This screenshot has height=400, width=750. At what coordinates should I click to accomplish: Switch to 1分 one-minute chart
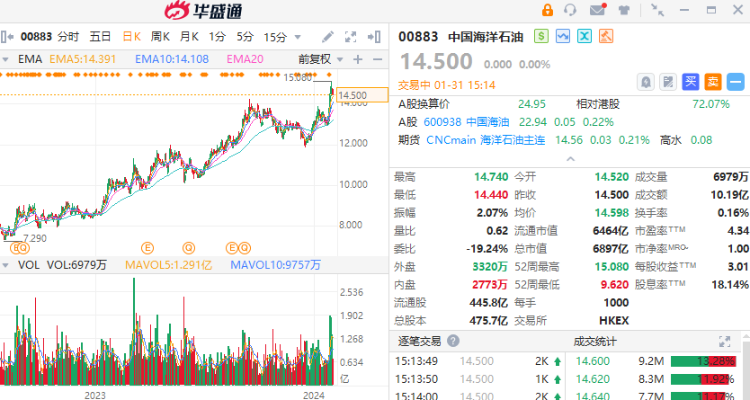pyautogui.click(x=217, y=36)
